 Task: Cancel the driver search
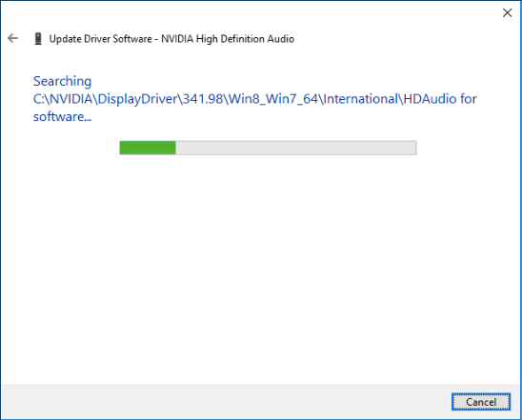481,402
